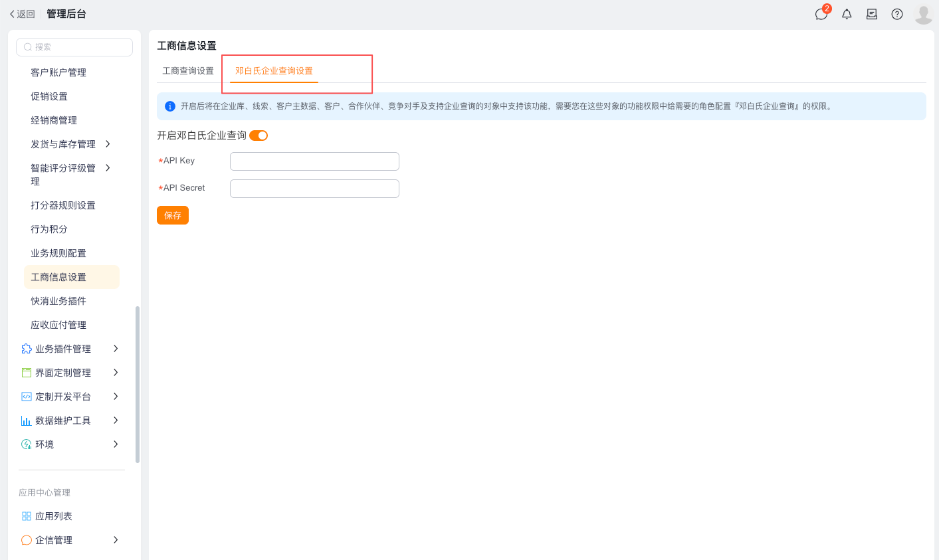939x560 pixels.
Task: Click the 数据维护工具 chart icon
Action: (x=27, y=420)
